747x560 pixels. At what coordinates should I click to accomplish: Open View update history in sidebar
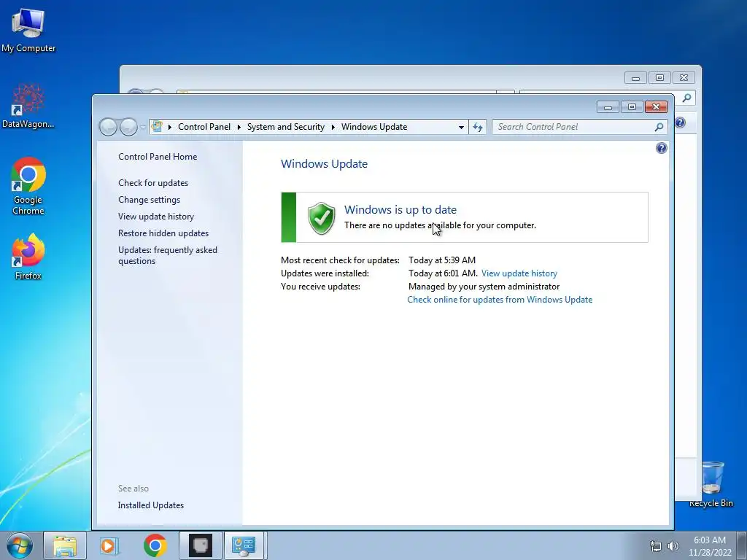coord(156,217)
